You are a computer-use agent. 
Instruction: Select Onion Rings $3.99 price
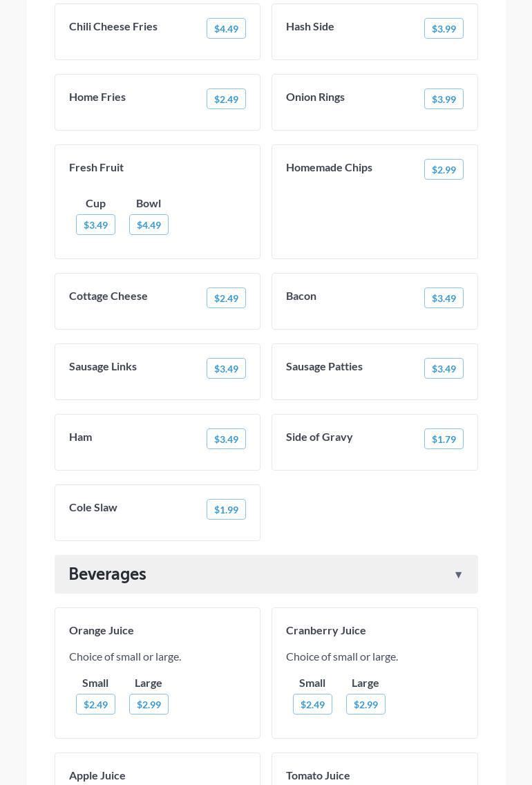pos(444,99)
